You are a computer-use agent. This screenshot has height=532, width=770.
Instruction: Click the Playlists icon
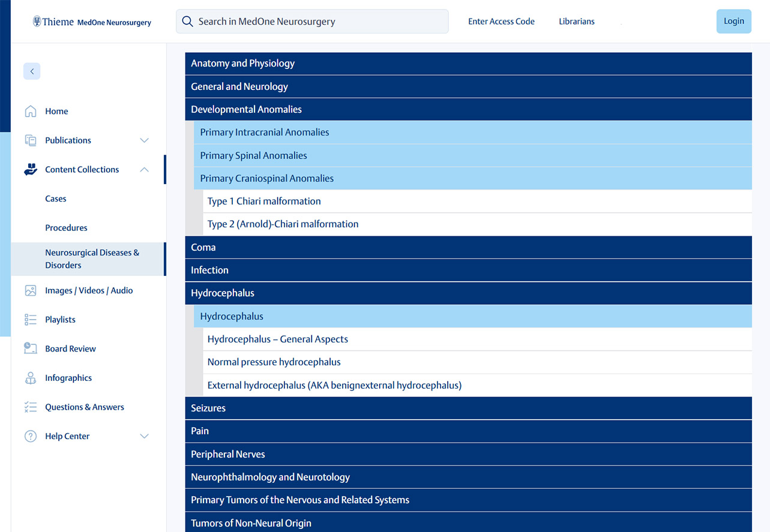[x=30, y=319]
